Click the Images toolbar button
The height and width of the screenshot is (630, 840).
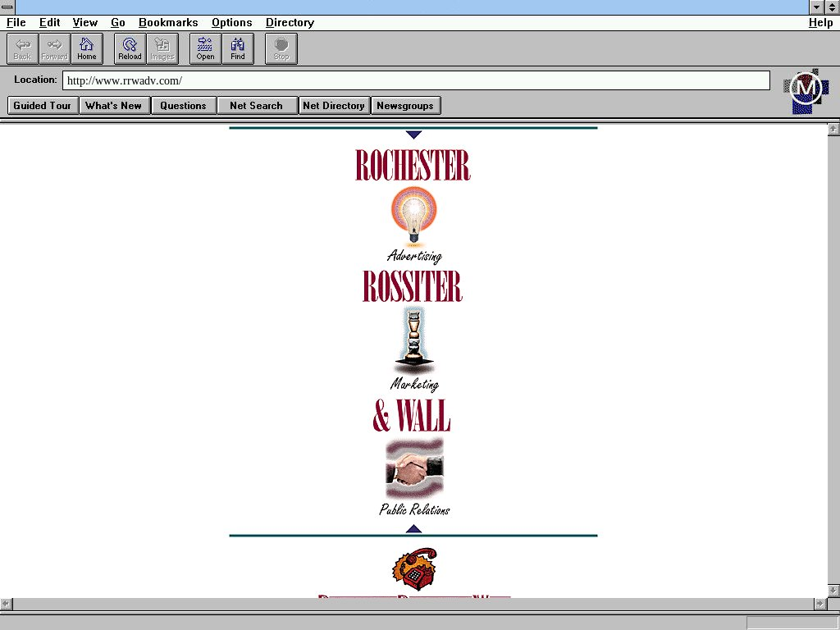point(162,48)
